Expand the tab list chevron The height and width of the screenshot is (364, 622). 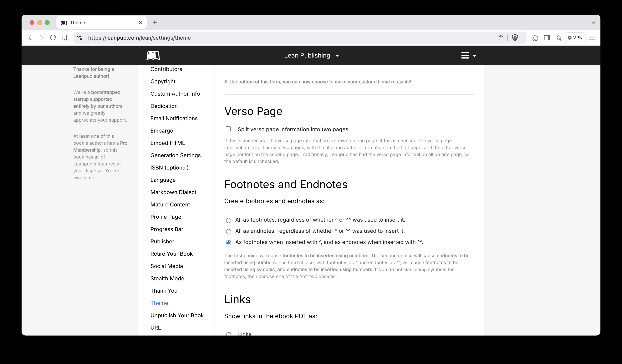click(593, 23)
